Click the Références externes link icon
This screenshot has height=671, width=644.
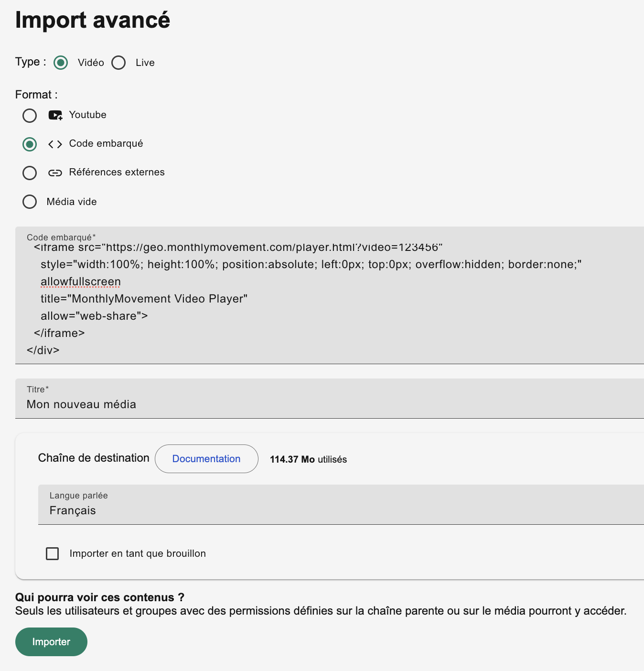pos(55,173)
